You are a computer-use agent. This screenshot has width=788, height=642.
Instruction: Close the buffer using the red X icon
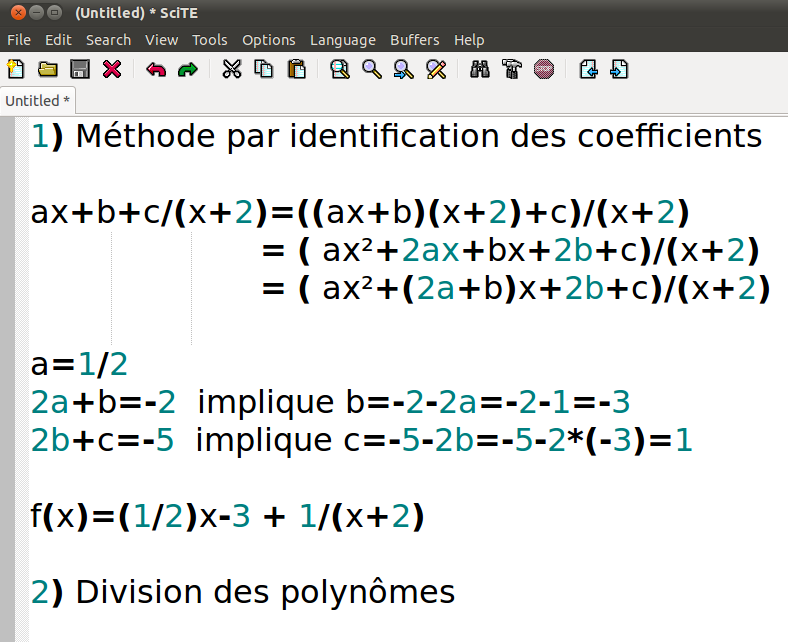pos(112,69)
